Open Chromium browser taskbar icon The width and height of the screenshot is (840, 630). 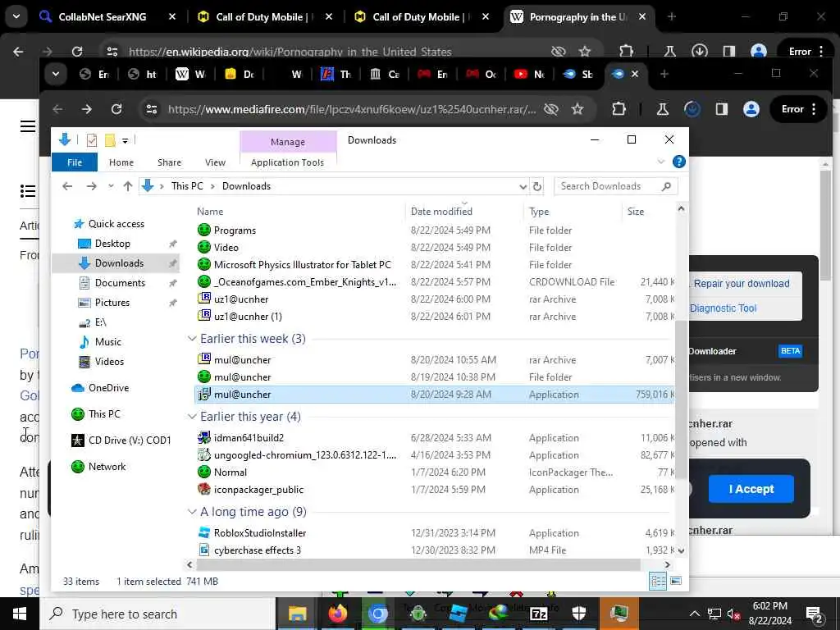point(377,614)
